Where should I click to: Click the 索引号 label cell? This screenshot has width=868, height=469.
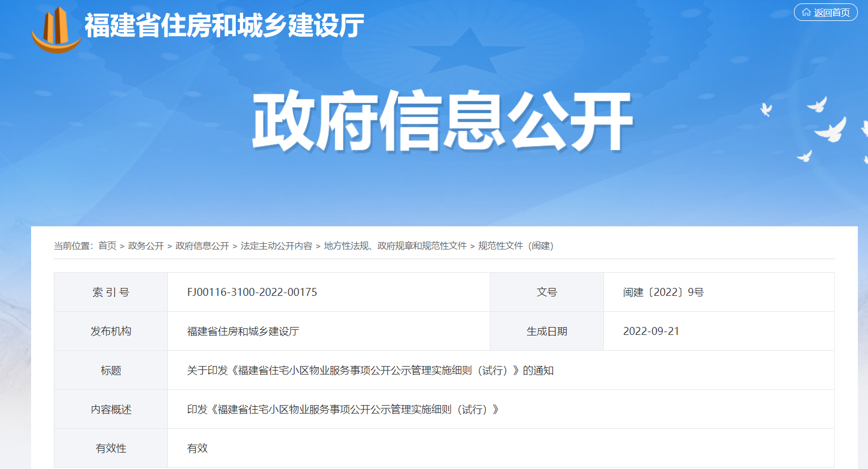tap(111, 292)
